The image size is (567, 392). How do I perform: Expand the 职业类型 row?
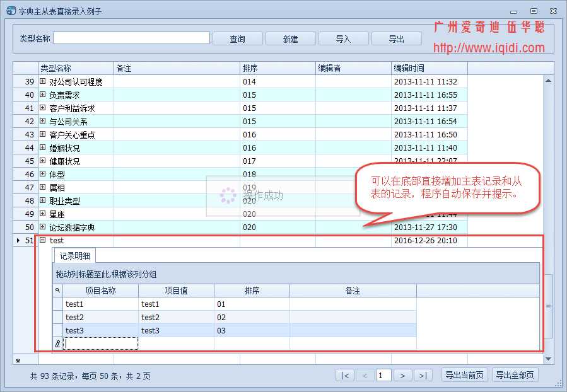[x=43, y=200]
